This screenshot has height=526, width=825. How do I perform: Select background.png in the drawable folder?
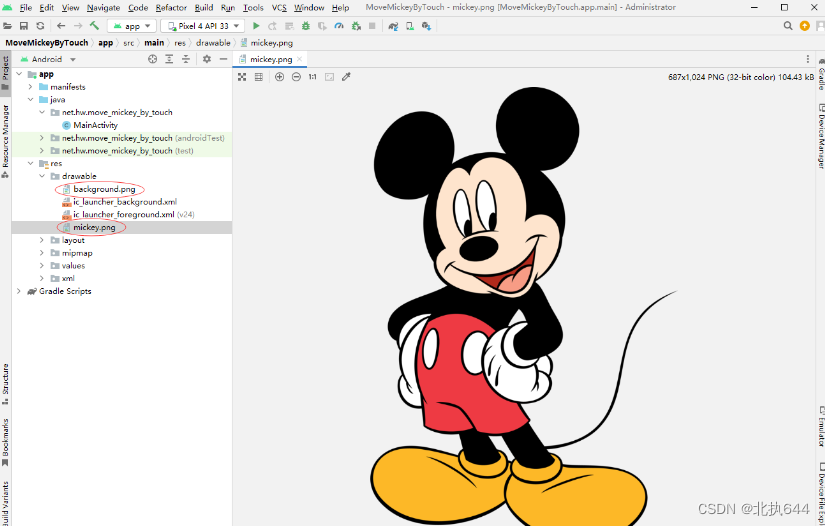tap(103, 189)
